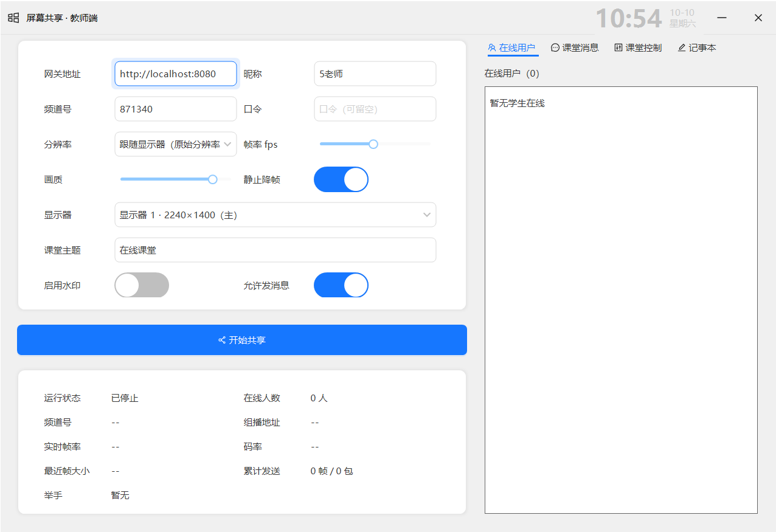Open the 课堂消息 tab
Viewport: 776px width, 532px height.
[x=575, y=47]
